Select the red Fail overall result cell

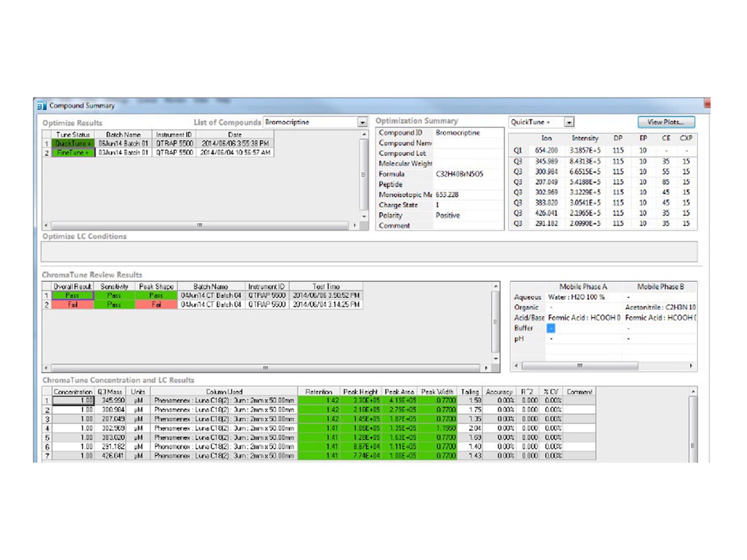(73, 305)
